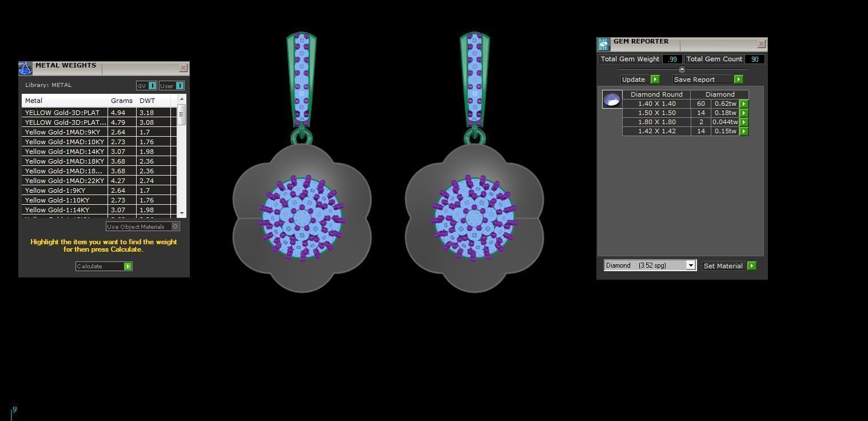Click the round diamond gem thumbnail
Image resolution: width=868 pixels, height=421 pixels.
click(x=612, y=100)
